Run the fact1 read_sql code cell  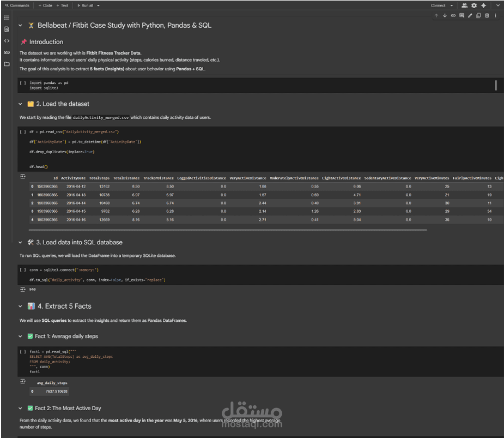click(x=22, y=352)
